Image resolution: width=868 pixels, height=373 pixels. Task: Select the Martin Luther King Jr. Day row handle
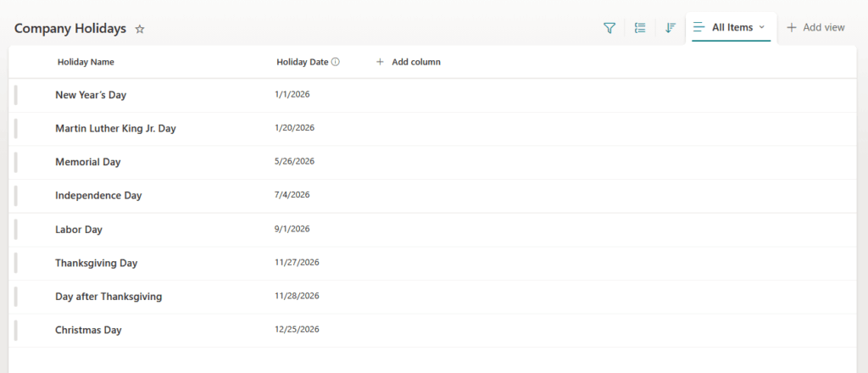click(16, 128)
